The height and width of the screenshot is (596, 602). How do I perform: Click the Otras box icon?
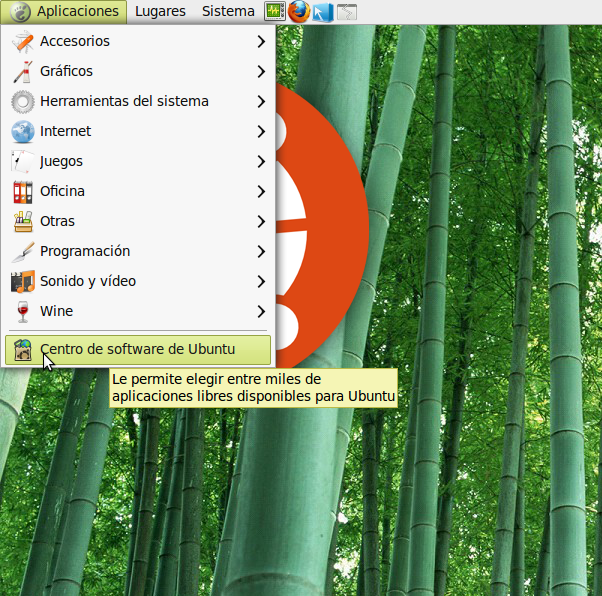(23, 221)
